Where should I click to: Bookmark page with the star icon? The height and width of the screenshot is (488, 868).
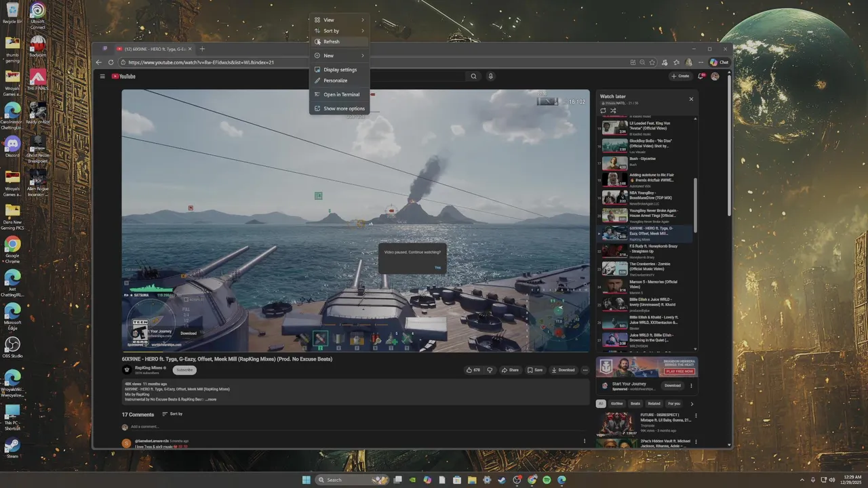coord(652,62)
